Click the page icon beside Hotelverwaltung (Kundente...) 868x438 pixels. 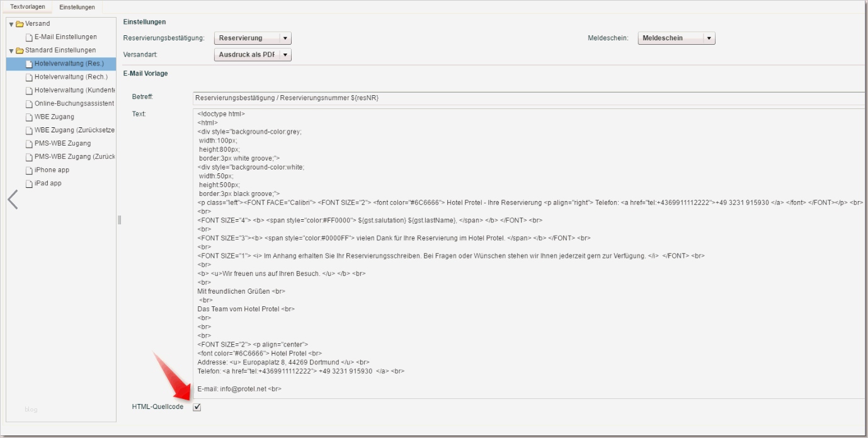[29, 89]
